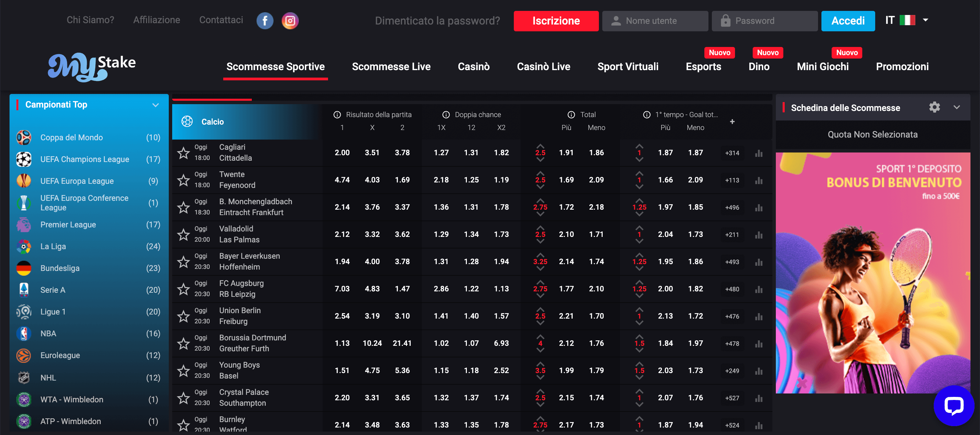Raise Total line for Borussia Dortmund match
This screenshot has height=435, width=980.
[x=540, y=336]
